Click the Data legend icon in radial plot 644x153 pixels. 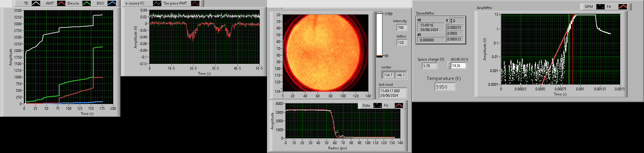click(x=378, y=106)
